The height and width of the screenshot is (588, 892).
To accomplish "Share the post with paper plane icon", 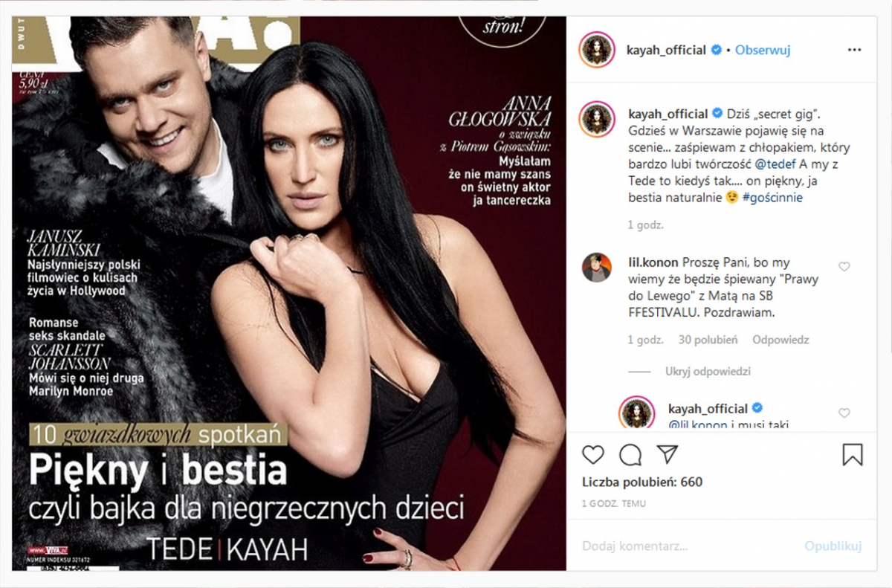I will (x=668, y=454).
